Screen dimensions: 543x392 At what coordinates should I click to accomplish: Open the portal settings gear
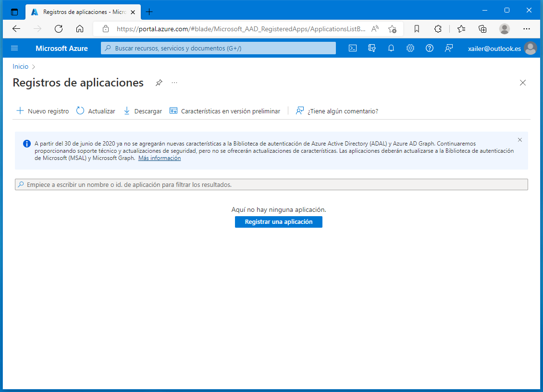coord(410,48)
